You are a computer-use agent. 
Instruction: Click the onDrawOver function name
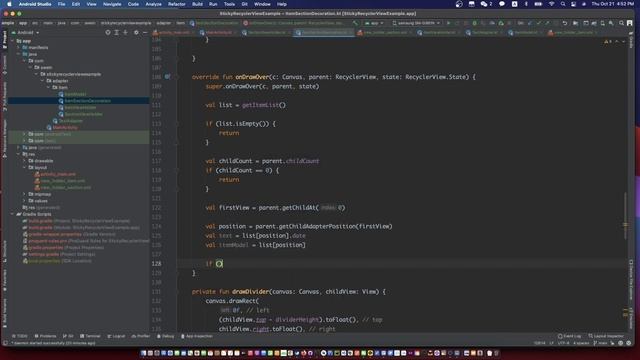252,77
